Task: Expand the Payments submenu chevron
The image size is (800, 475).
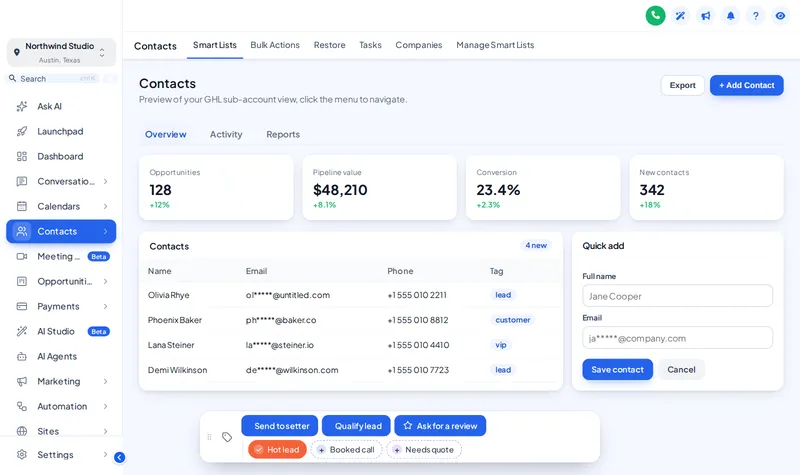Action: click(x=105, y=306)
